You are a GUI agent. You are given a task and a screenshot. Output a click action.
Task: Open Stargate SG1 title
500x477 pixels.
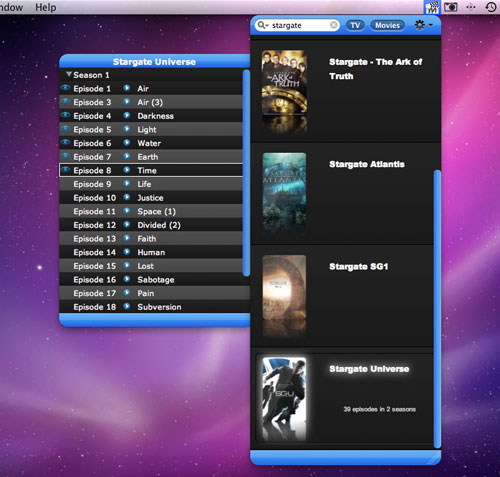(359, 266)
